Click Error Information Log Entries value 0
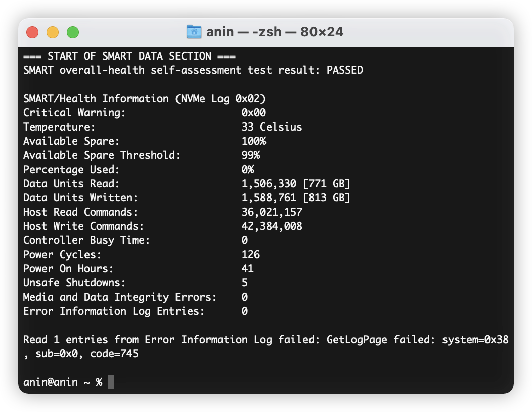The image size is (532, 412). coord(245,311)
